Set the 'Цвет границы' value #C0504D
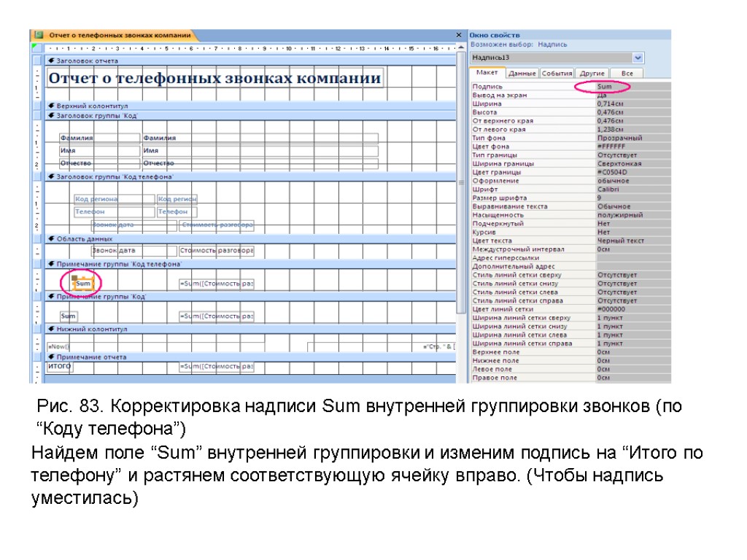Viewport: 747px width, 560px height. (x=633, y=172)
